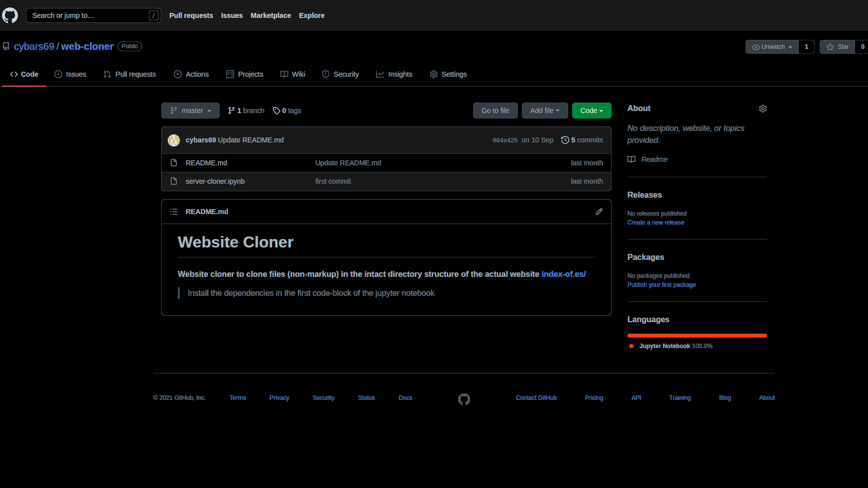Open the green Code dropdown
The width and height of the screenshot is (868, 488).
click(592, 111)
